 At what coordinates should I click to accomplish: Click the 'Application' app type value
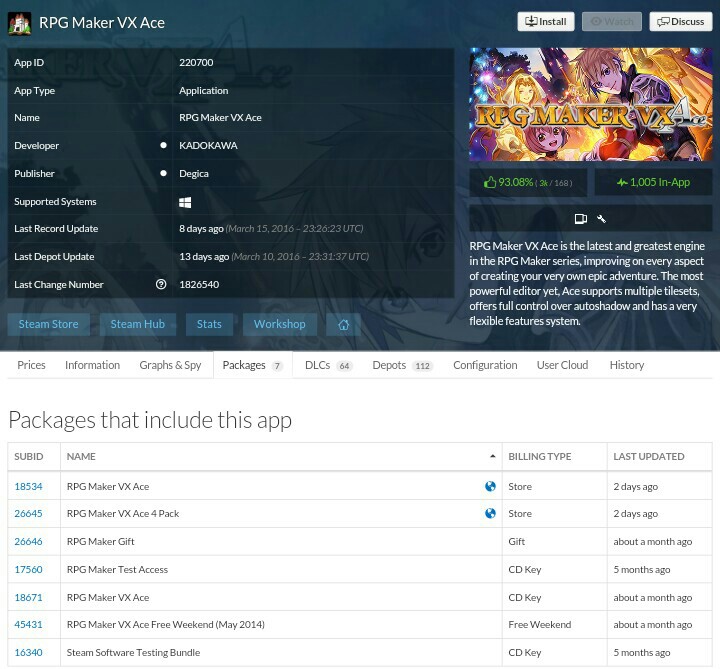(203, 90)
